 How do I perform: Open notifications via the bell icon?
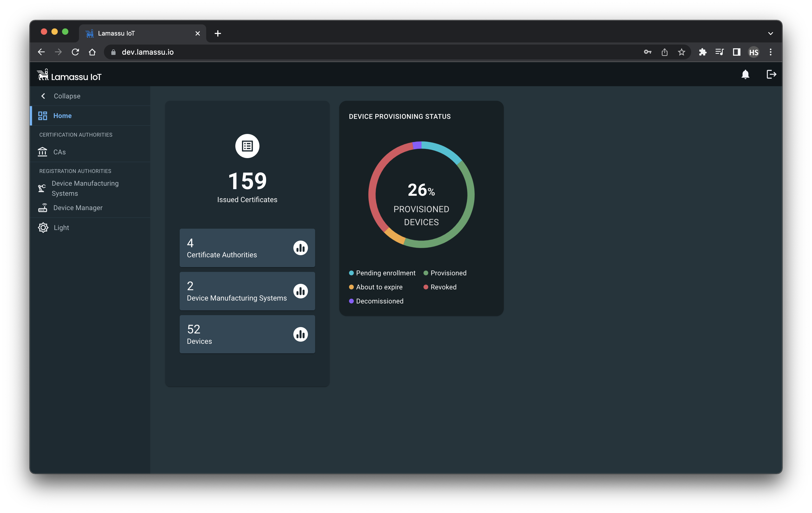click(x=745, y=74)
